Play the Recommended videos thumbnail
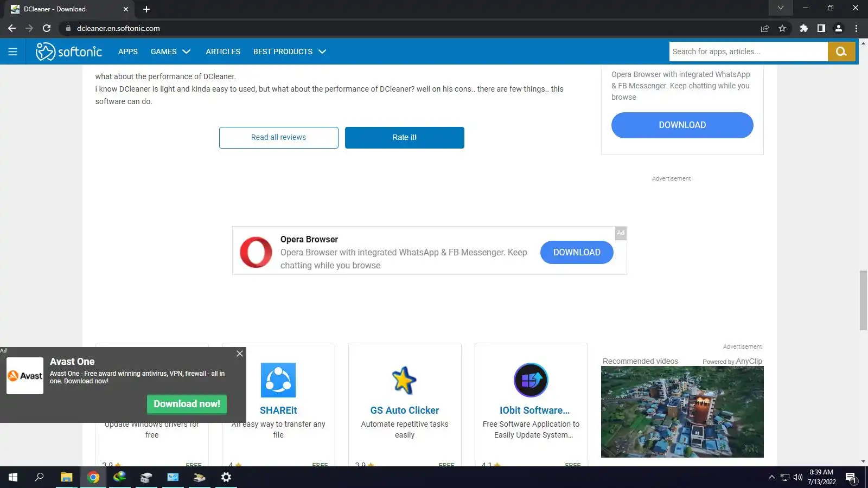 [x=682, y=412]
